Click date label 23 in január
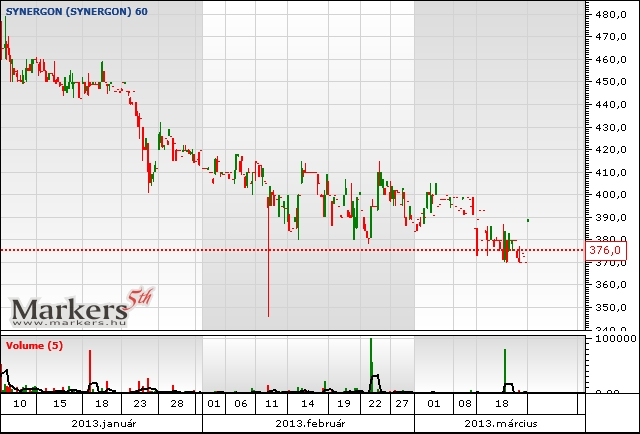The width and height of the screenshot is (640, 434). point(140,404)
